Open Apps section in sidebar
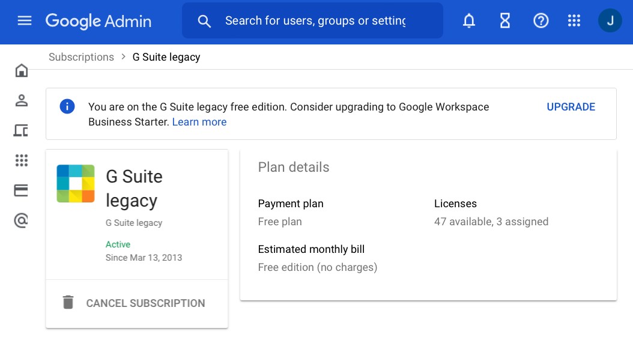 coord(22,160)
